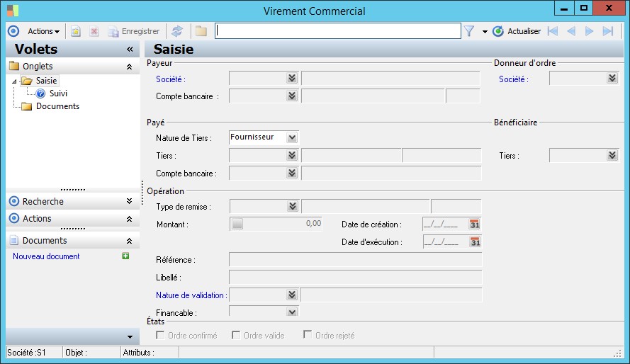630x364 pixels.
Task: Check the Ordre valide checkbox
Action: (236, 335)
